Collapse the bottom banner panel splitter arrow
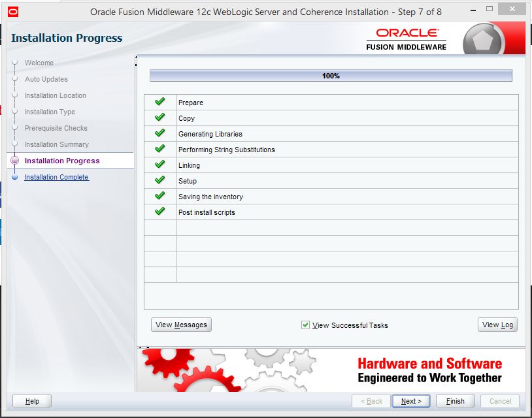Viewport: 532px width, 418px height. tap(141, 347)
